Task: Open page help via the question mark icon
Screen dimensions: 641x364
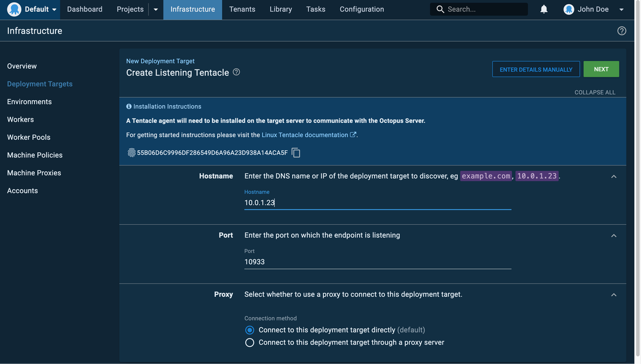Action: (621, 30)
